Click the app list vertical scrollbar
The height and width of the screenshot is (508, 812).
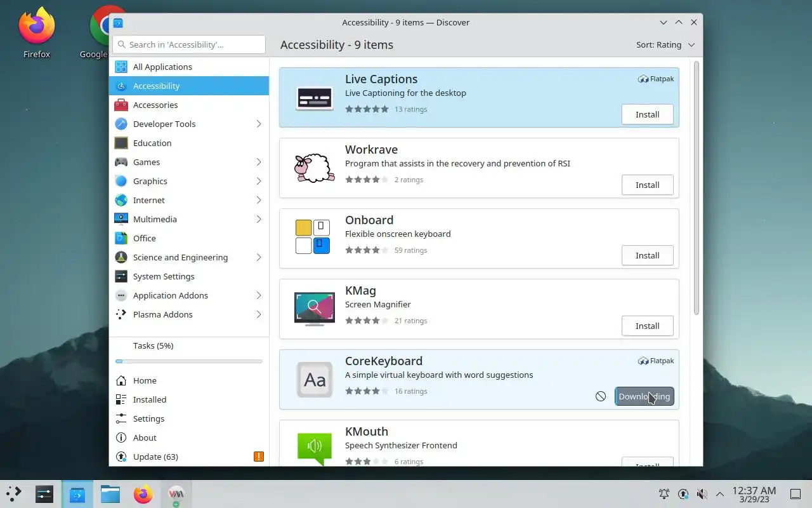[696, 188]
